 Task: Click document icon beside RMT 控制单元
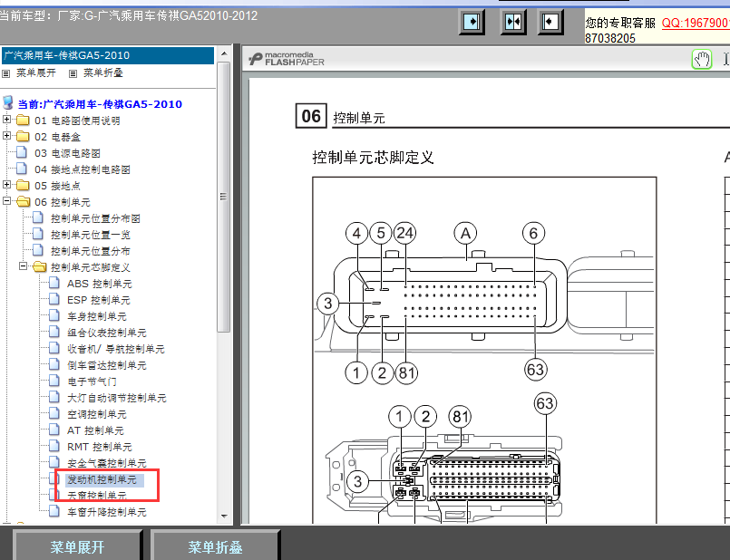pos(54,446)
